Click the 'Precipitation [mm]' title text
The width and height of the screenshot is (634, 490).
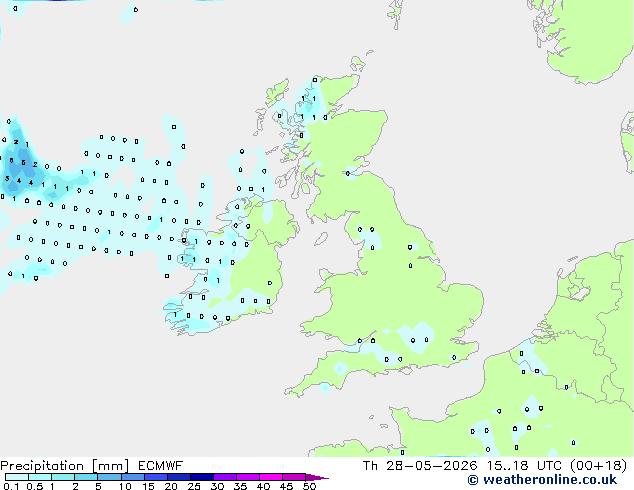[x=65, y=466]
